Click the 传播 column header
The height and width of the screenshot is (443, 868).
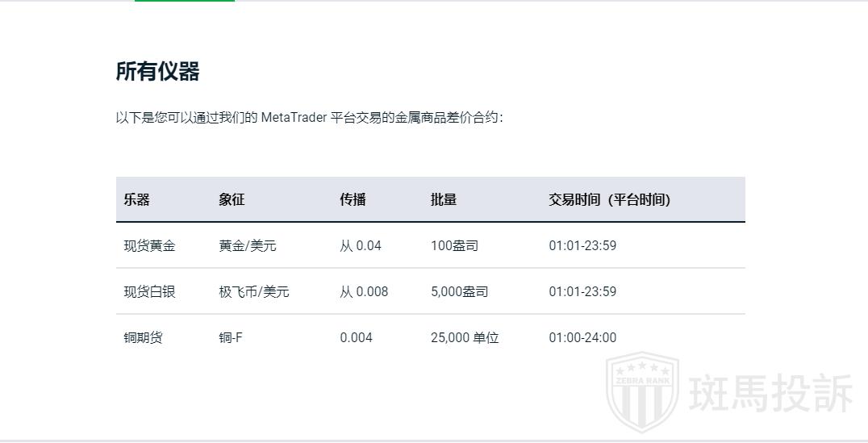pyautogui.click(x=353, y=199)
